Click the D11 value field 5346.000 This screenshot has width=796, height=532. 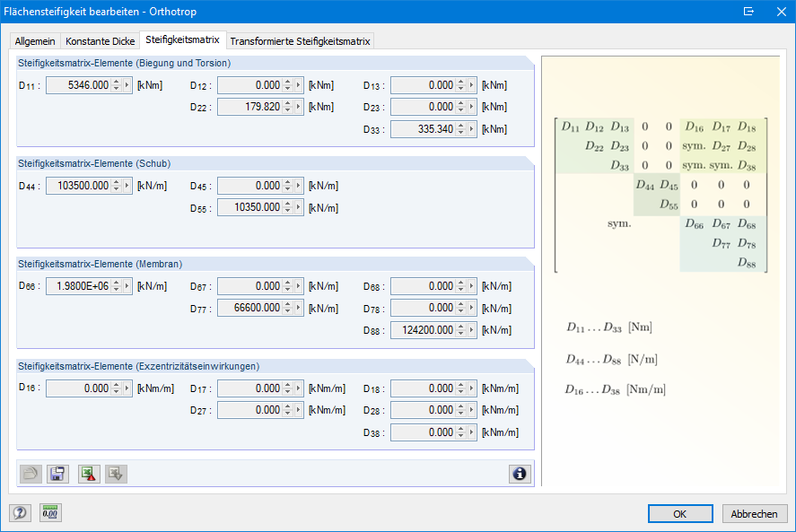click(x=79, y=85)
